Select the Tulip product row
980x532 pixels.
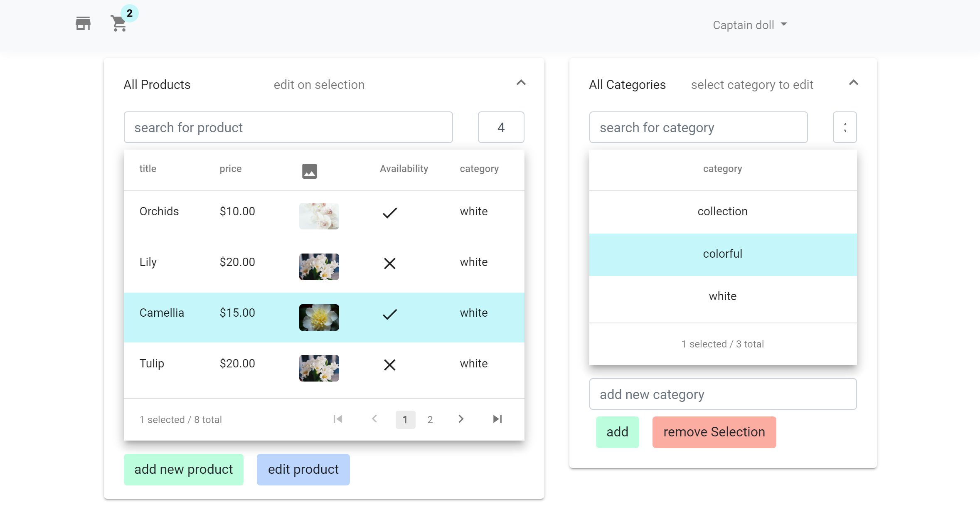(x=324, y=368)
